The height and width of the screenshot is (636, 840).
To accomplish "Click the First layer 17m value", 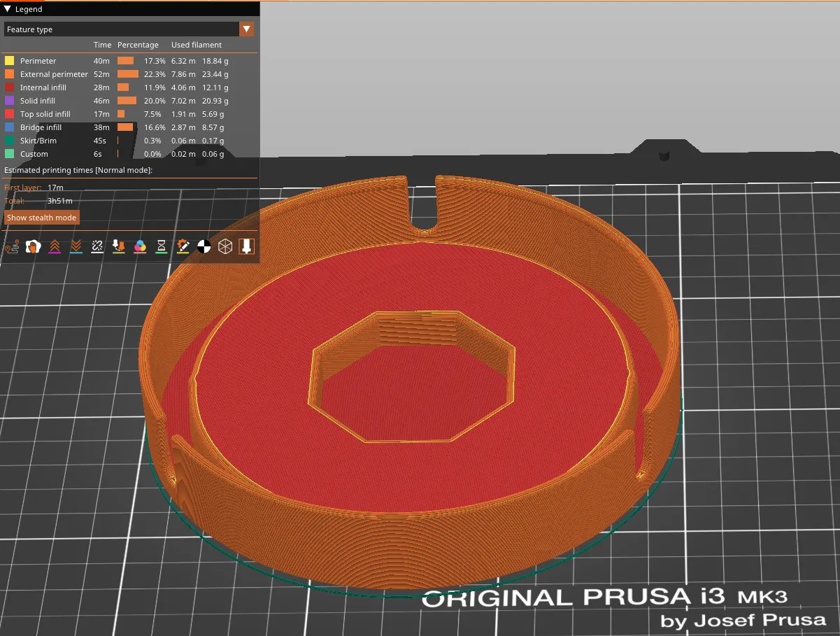I will coord(55,188).
